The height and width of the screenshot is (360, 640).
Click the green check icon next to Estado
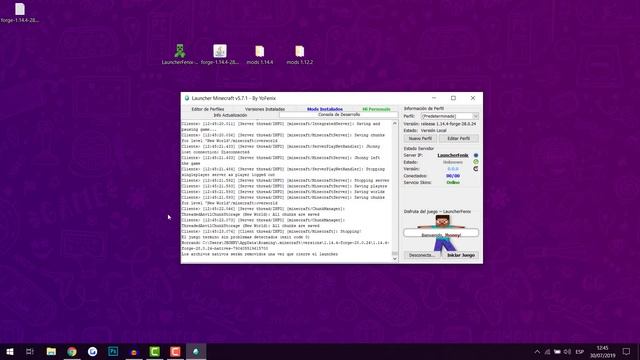(476, 162)
